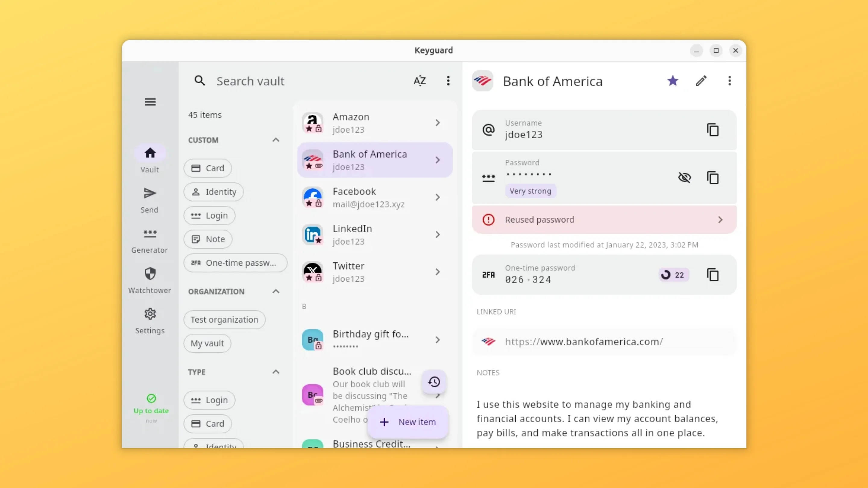Open the hamburger navigation menu

(x=150, y=102)
